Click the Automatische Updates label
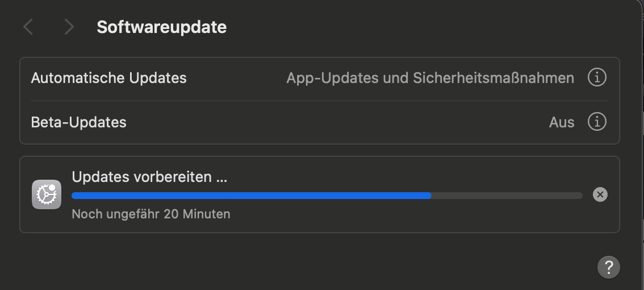Image resolution: width=644 pixels, height=290 pixels. pos(108,78)
